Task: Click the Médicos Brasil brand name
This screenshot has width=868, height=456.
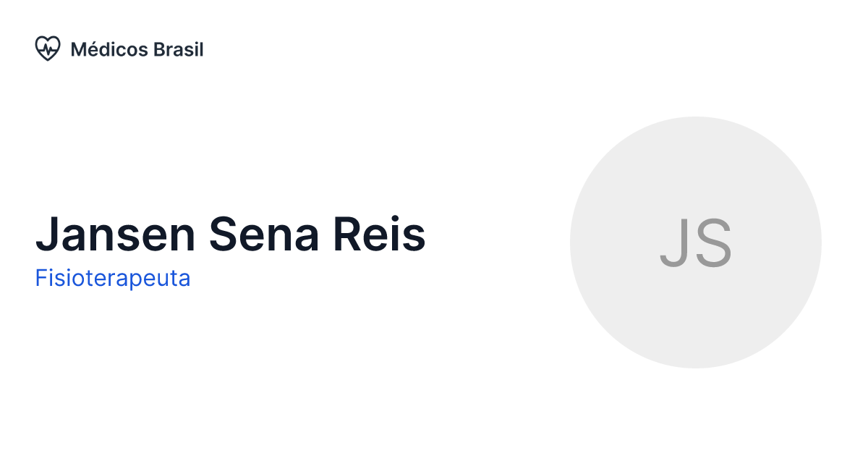Action: pyautogui.click(x=137, y=49)
